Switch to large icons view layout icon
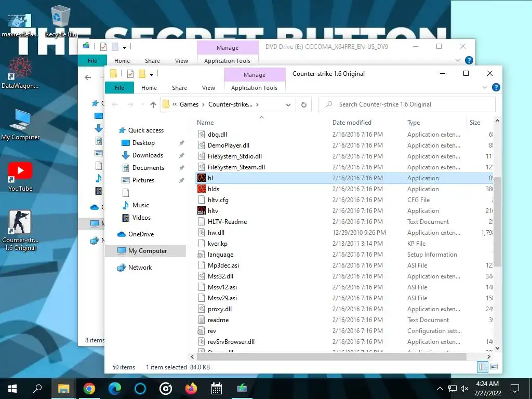532x399 pixels. [x=494, y=366]
